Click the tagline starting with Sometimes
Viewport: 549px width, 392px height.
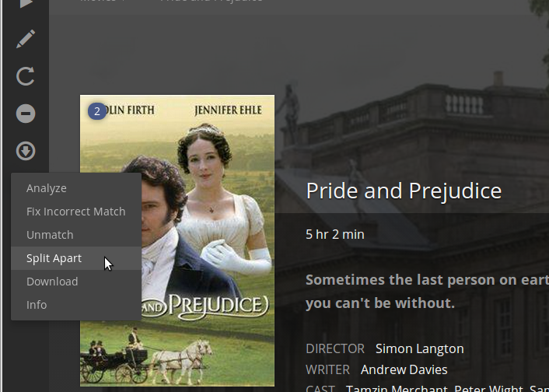click(x=427, y=292)
